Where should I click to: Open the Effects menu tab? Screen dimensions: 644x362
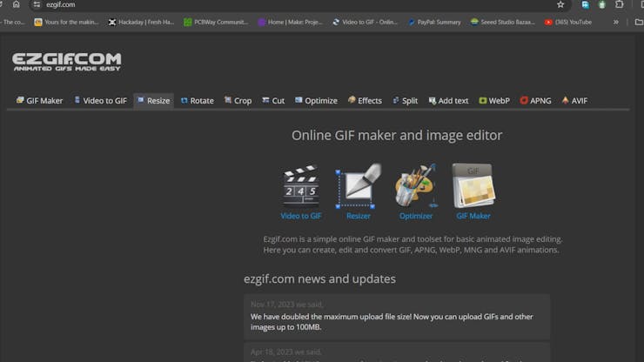[x=365, y=101]
